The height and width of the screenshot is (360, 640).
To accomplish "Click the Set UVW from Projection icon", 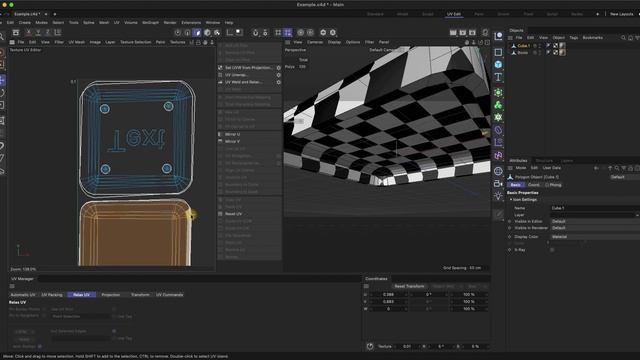I will click(220, 68).
